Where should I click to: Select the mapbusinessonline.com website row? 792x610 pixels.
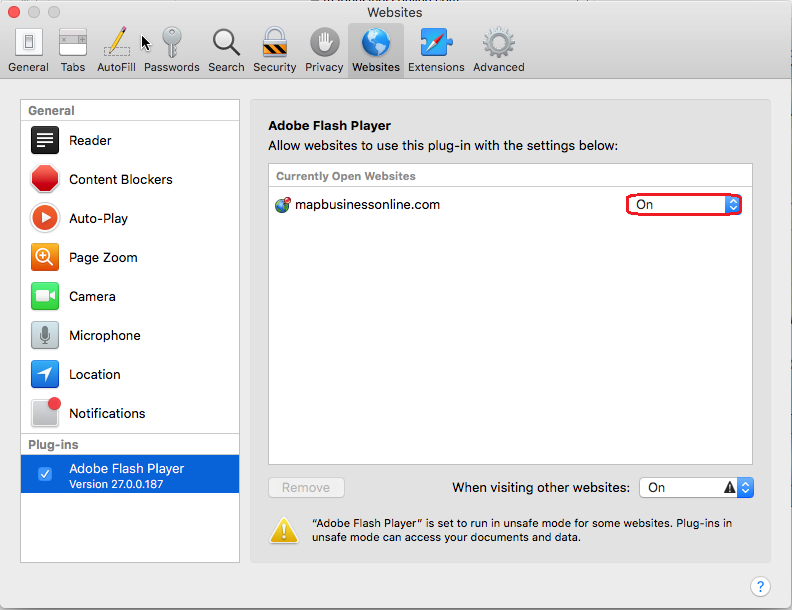click(x=510, y=205)
